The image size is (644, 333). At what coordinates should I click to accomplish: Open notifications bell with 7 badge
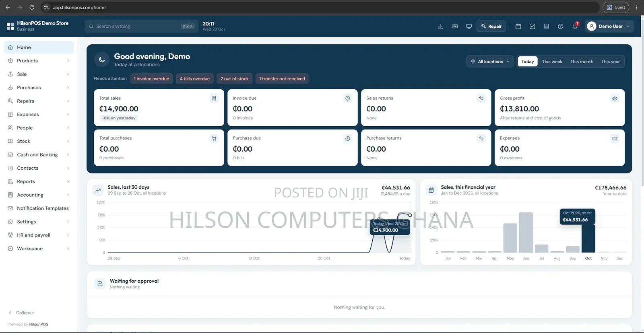pyautogui.click(x=575, y=27)
